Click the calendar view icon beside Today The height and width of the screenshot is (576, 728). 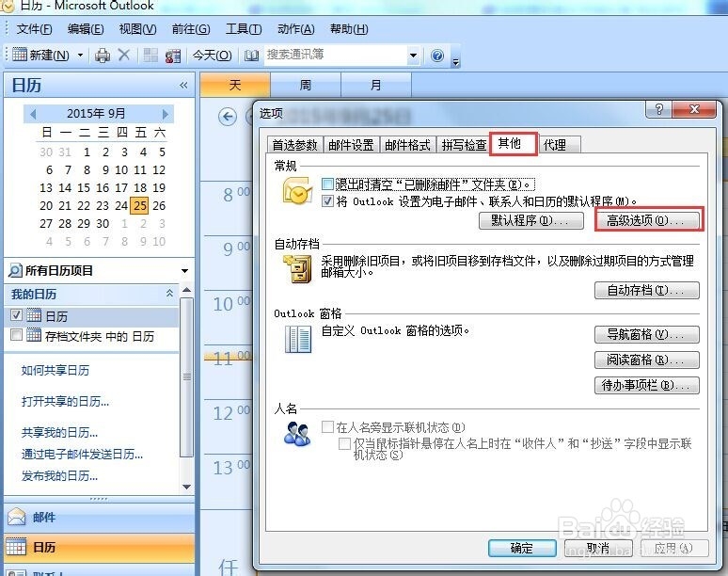pyautogui.click(x=173, y=56)
